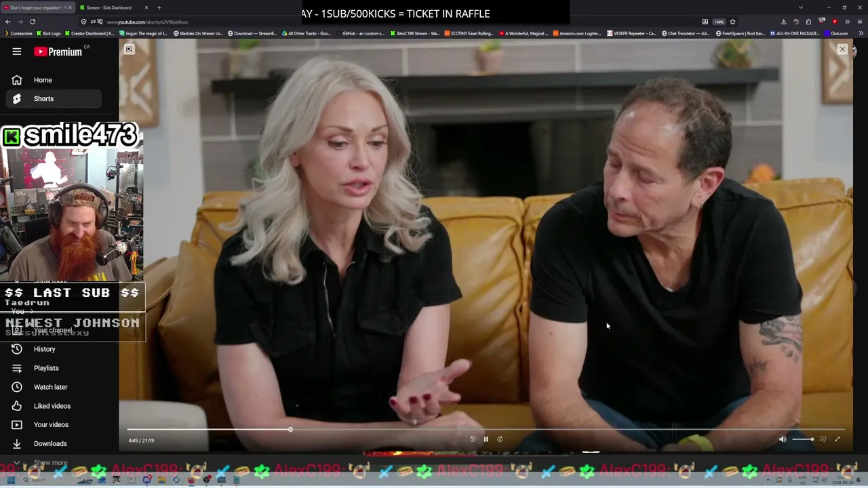
Task: Close the Stream - Kick Dashboard tab
Action: (x=146, y=7)
